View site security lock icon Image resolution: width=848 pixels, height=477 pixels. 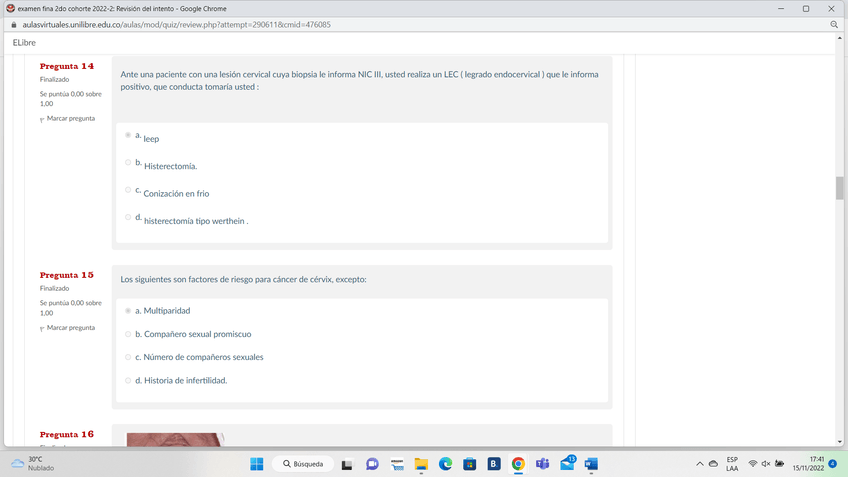[x=14, y=25]
